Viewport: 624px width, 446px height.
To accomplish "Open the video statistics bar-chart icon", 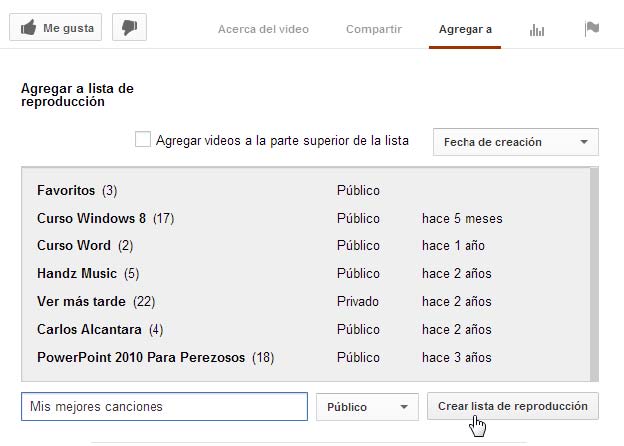I will (x=537, y=29).
